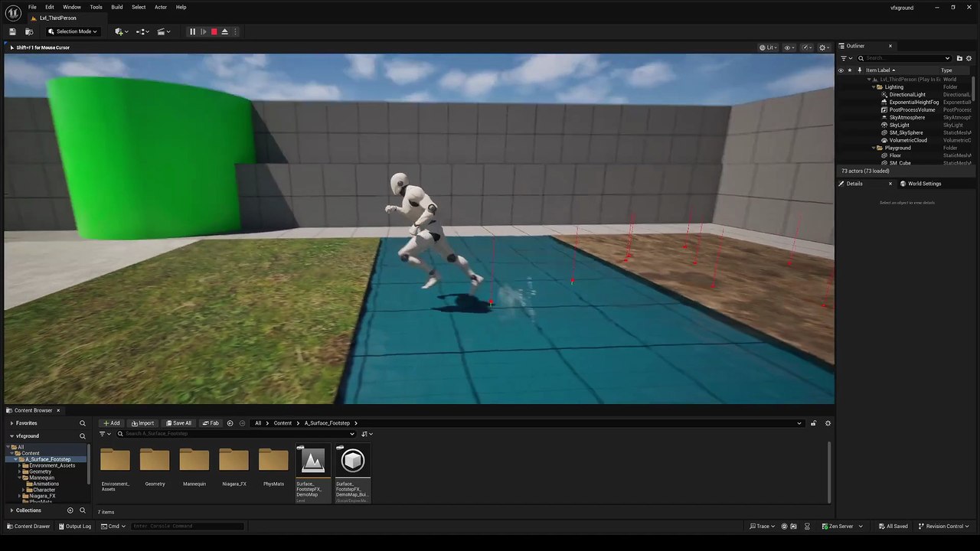Select SkyAtmosphere in the Outliner
This screenshot has height=551, width=980.
coord(906,118)
